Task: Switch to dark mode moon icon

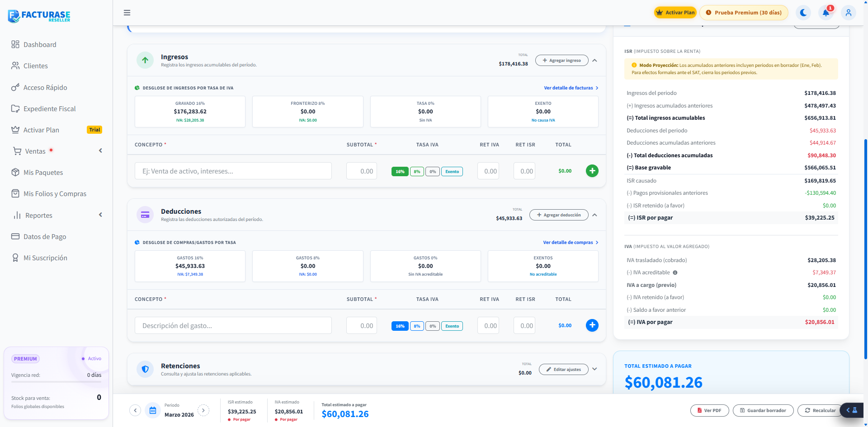Action: click(x=803, y=13)
